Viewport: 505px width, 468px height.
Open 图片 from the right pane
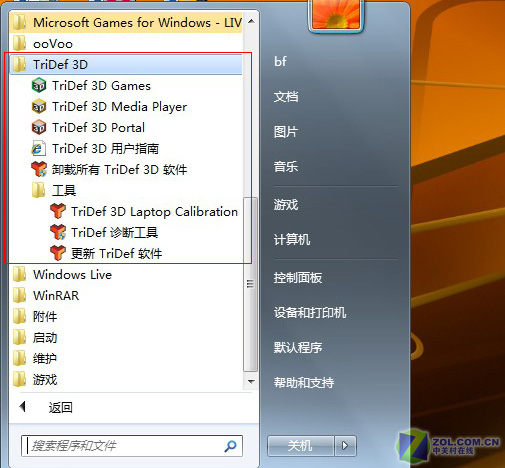[x=285, y=132]
